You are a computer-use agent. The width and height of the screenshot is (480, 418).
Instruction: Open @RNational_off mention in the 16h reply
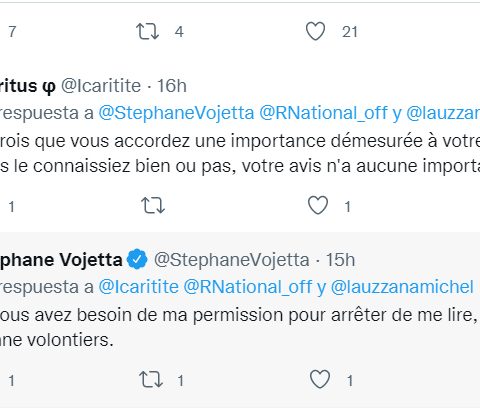[323, 113]
